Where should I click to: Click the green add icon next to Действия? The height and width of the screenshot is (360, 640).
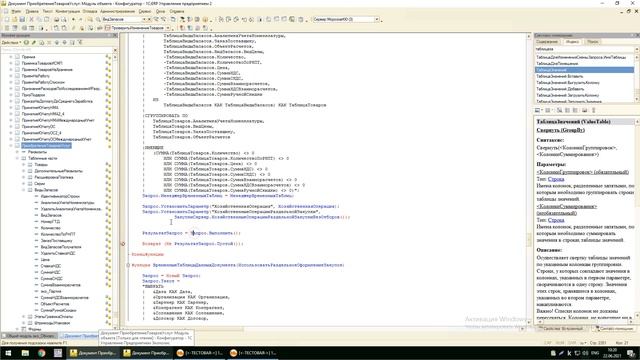click(27, 42)
